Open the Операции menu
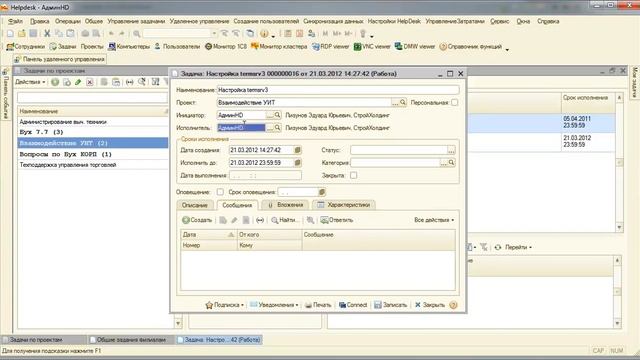 [67, 21]
